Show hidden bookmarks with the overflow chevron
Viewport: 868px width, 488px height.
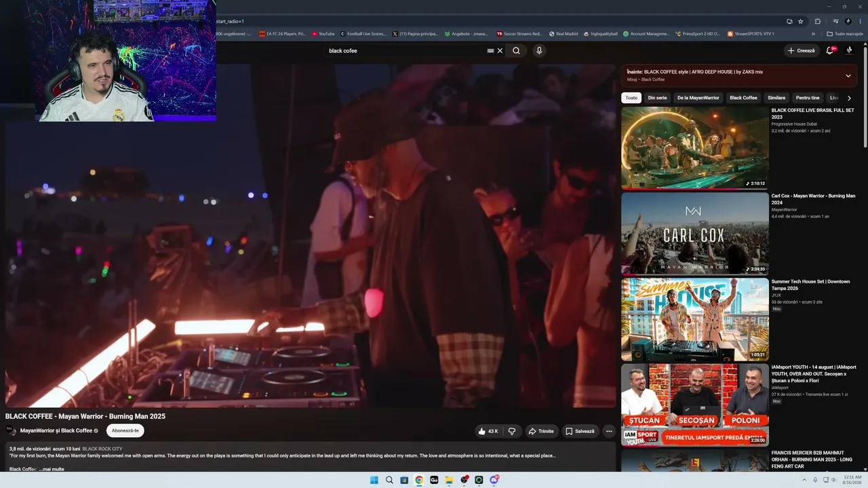tap(814, 33)
